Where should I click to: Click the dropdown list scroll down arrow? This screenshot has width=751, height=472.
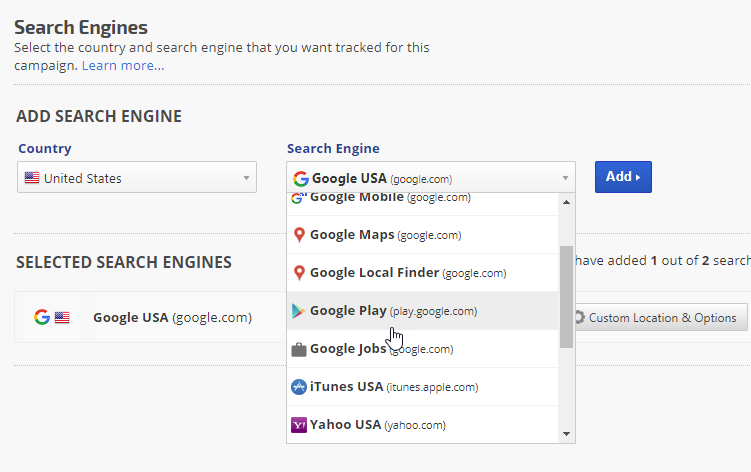(x=567, y=434)
